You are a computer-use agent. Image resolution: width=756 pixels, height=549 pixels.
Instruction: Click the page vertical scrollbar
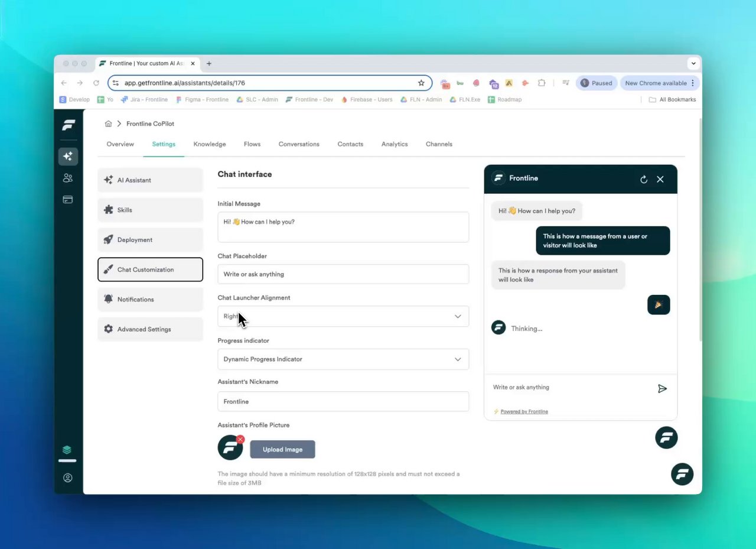click(x=700, y=230)
